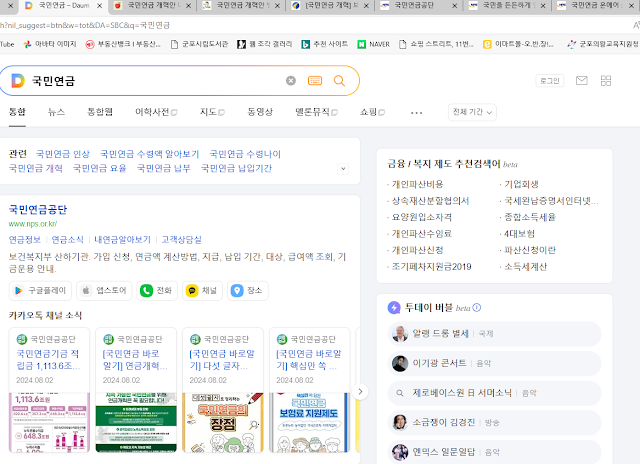
Task: Click the orange magnifier search button
Action: (339, 81)
